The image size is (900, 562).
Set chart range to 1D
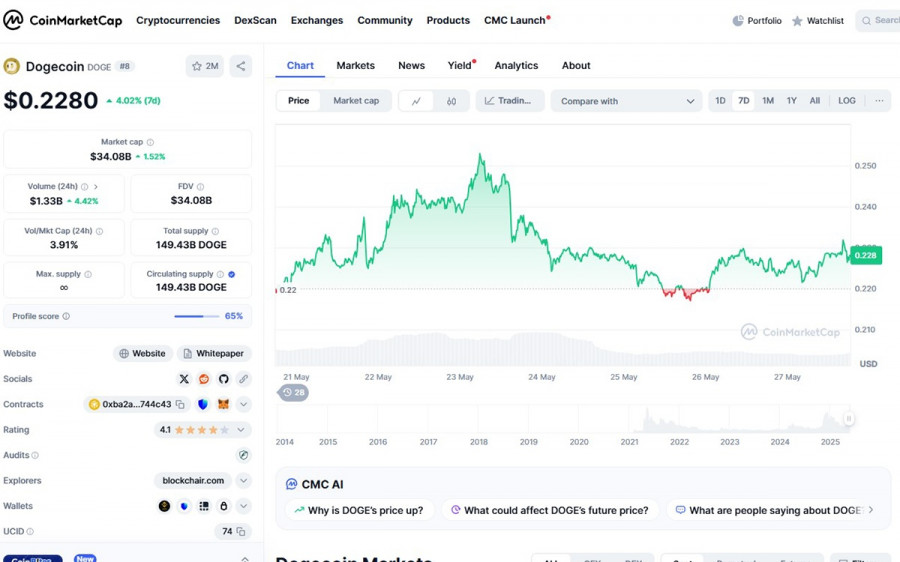coord(720,101)
